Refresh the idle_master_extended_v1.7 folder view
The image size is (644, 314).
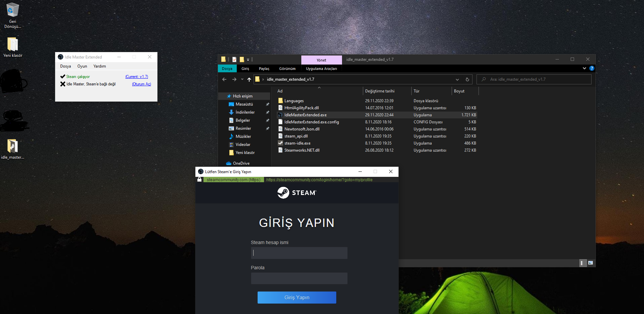point(467,79)
